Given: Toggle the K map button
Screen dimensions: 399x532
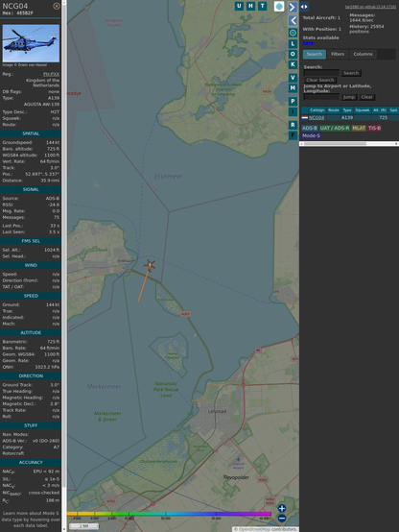Looking at the screenshot, I should [293, 64].
